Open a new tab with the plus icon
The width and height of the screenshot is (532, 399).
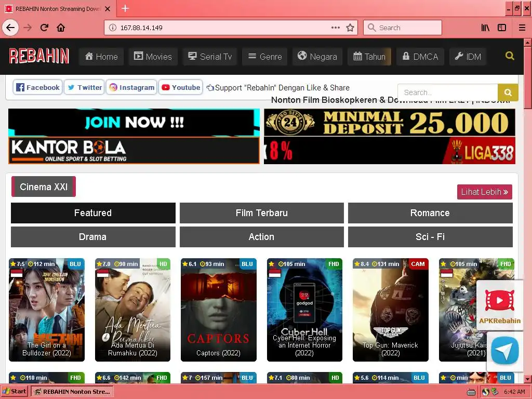[125, 8]
